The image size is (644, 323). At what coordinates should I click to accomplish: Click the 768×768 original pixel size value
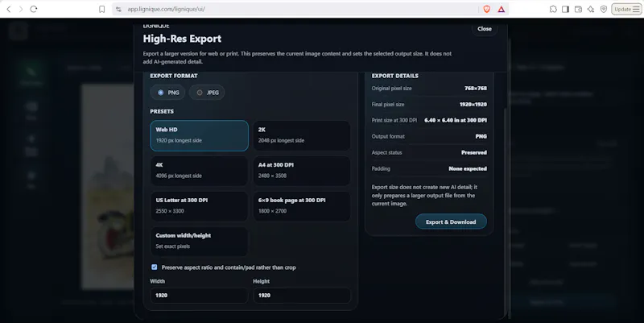476,89
